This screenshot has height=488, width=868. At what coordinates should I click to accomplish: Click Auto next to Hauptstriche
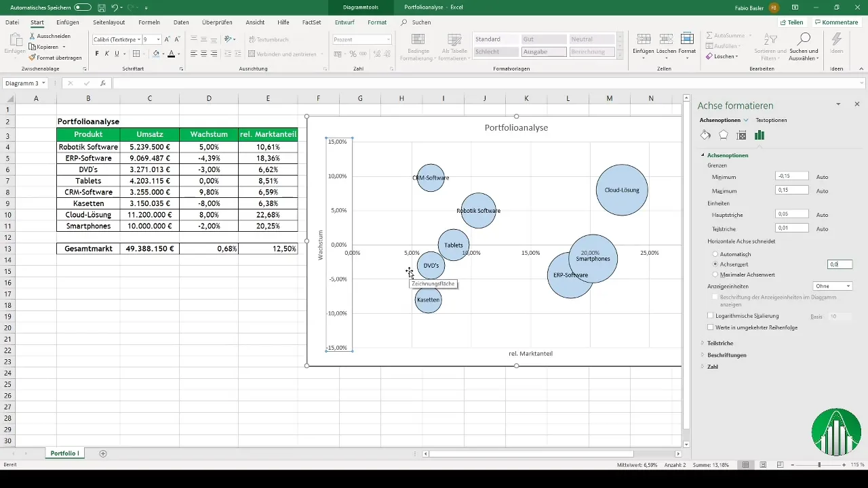coord(822,215)
